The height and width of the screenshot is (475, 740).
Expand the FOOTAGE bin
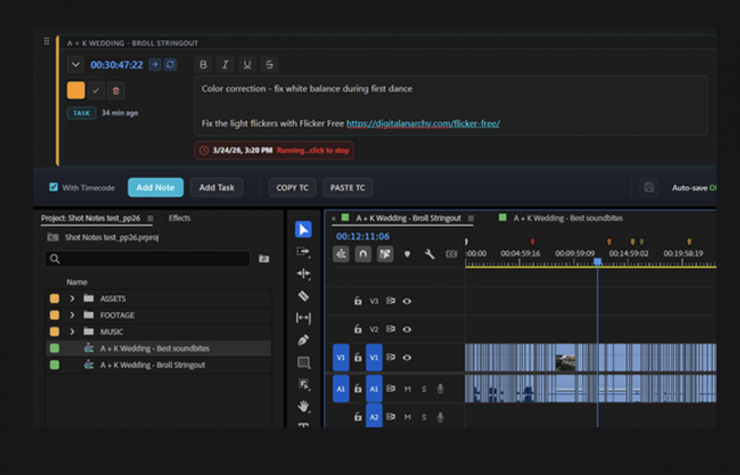coord(72,315)
